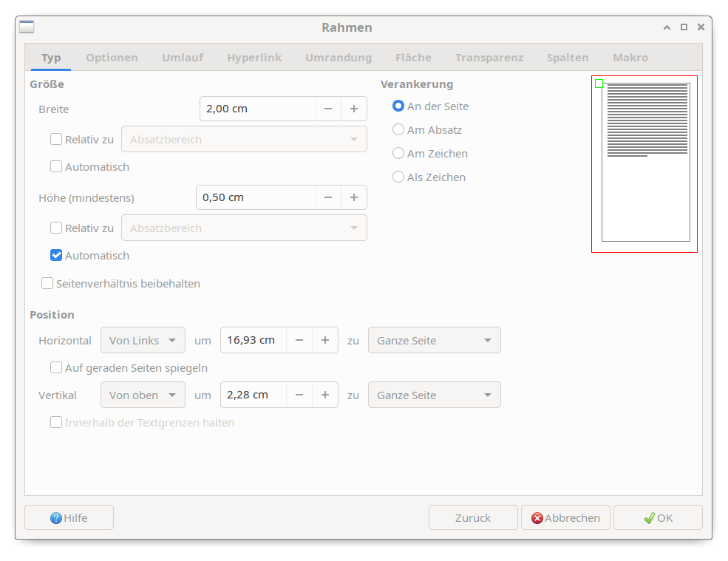728x561 pixels.
Task: Click the Höhe value field 0,50 cm
Action: click(x=256, y=197)
